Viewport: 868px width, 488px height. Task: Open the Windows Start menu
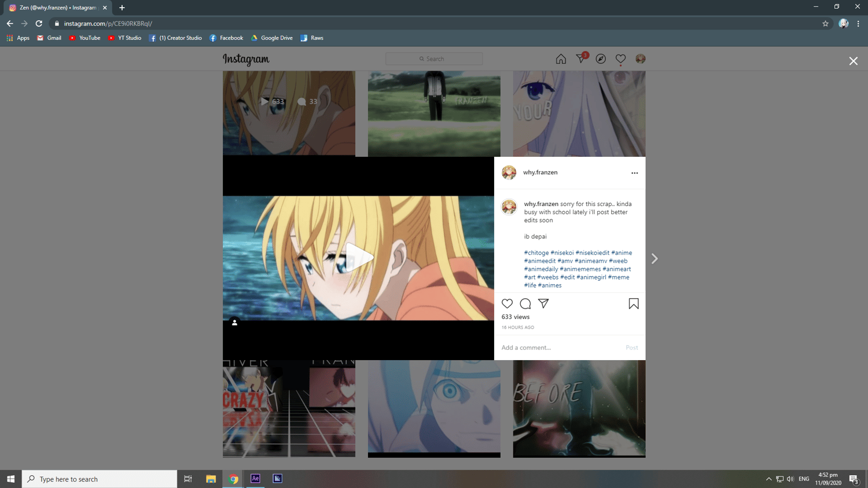10,479
